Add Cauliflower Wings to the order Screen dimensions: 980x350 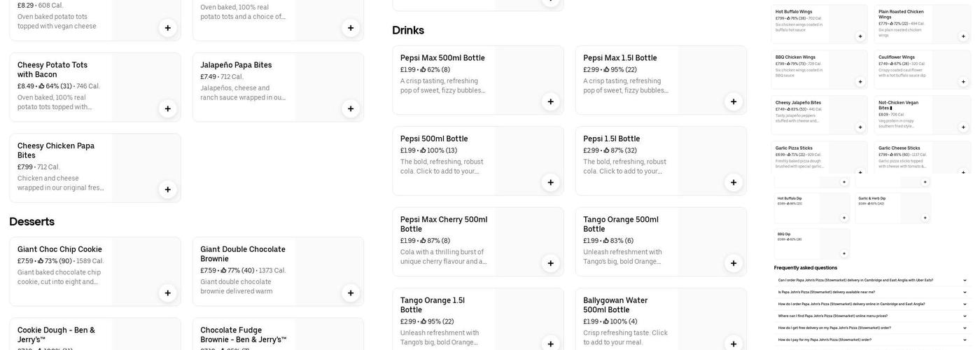(963, 82)
